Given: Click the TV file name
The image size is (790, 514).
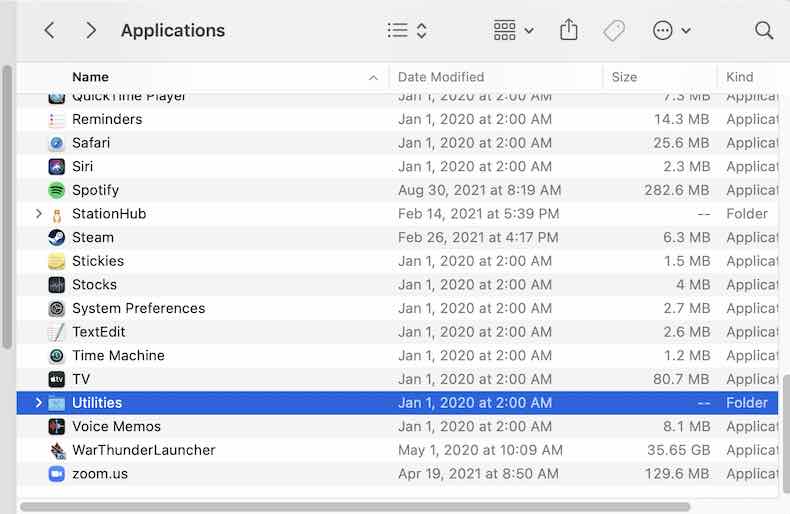Looking at the screenshot, I should coord(81,379).
